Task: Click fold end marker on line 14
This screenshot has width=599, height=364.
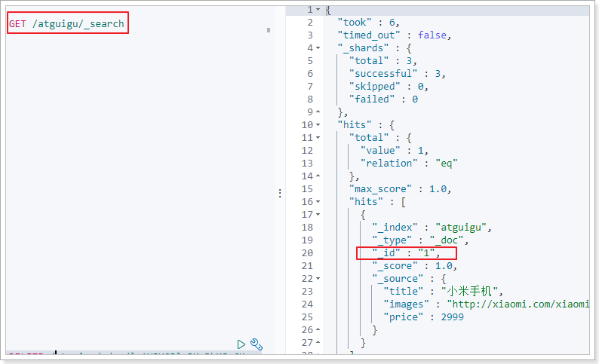Action: (x=318, y=176)
